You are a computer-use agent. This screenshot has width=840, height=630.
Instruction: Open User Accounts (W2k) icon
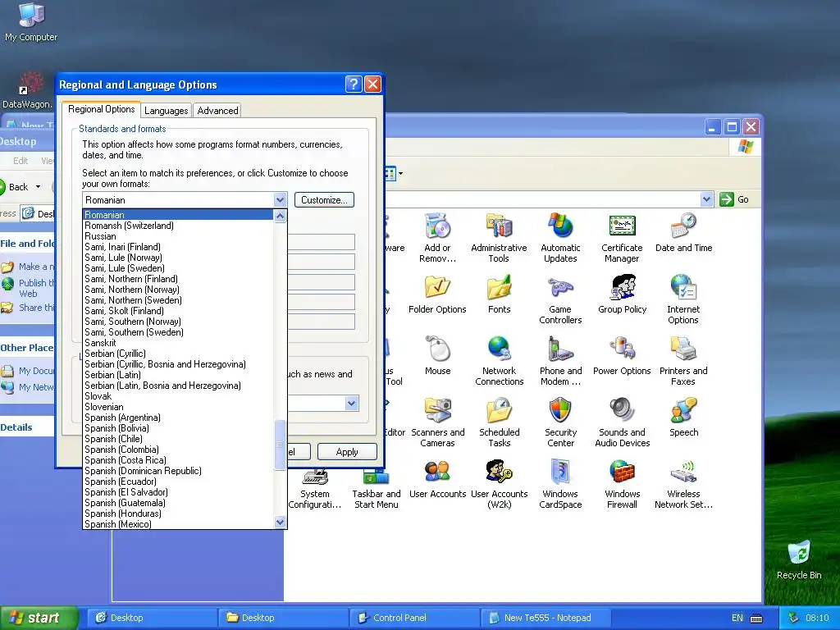499,484
